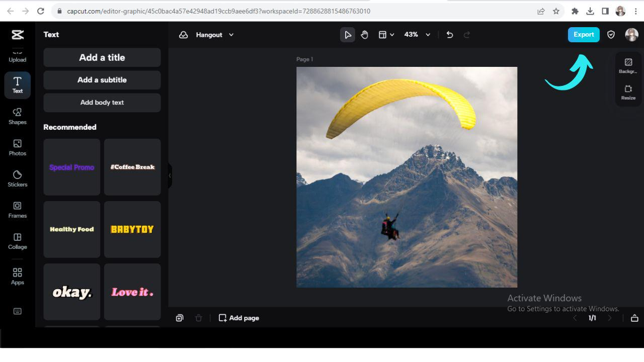644x362 pixels.
Task: Duplicate the page using the copy icon
Action: click(x=180, y=318)
